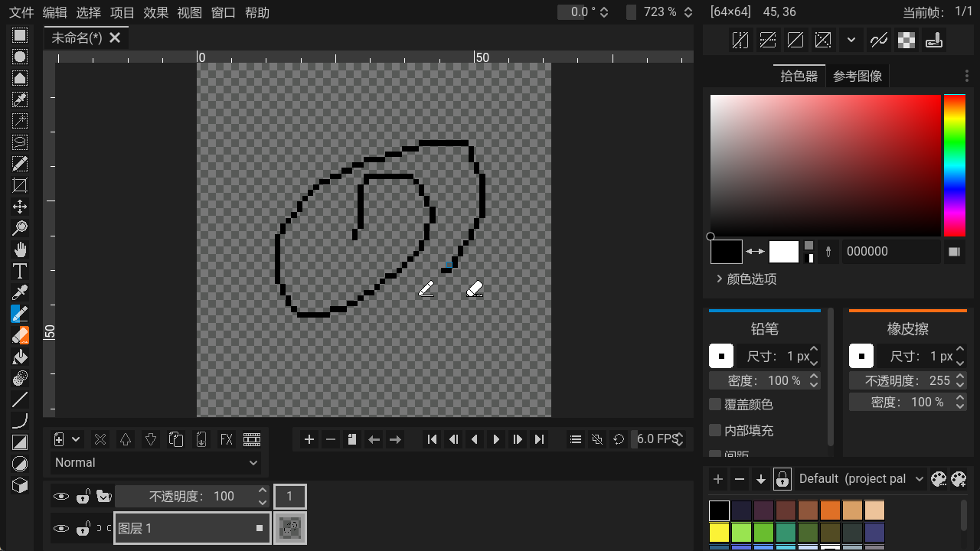Click the white right color swatch
This screenshot has height=551, width=980.
click(x=784, y=251)
